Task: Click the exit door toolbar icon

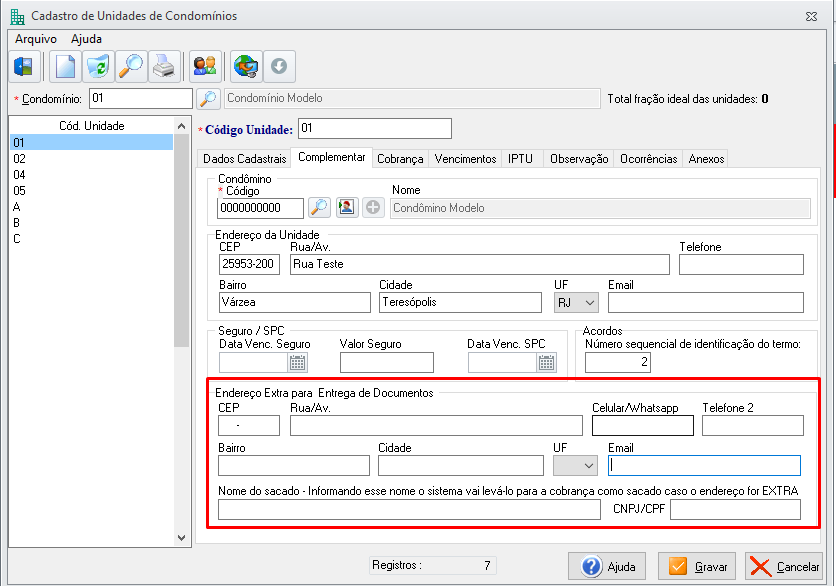Action: click(x=25, y=67)
